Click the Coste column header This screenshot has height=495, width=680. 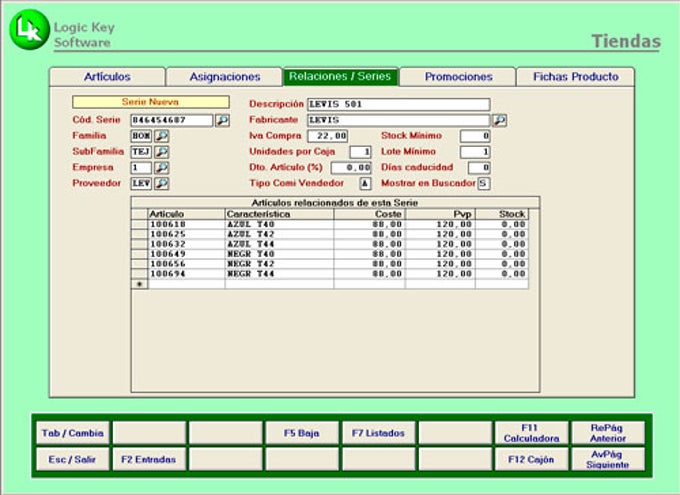[x=369, y=214]
